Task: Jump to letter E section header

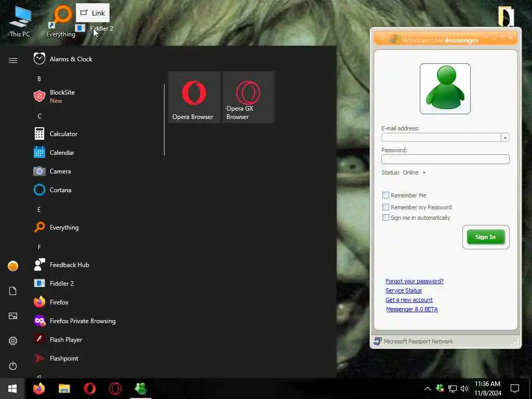Action: click(x=39, y=209)
